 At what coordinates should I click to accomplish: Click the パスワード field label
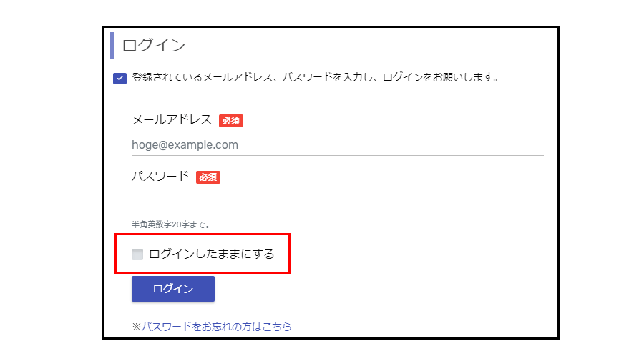pos(160,177)
